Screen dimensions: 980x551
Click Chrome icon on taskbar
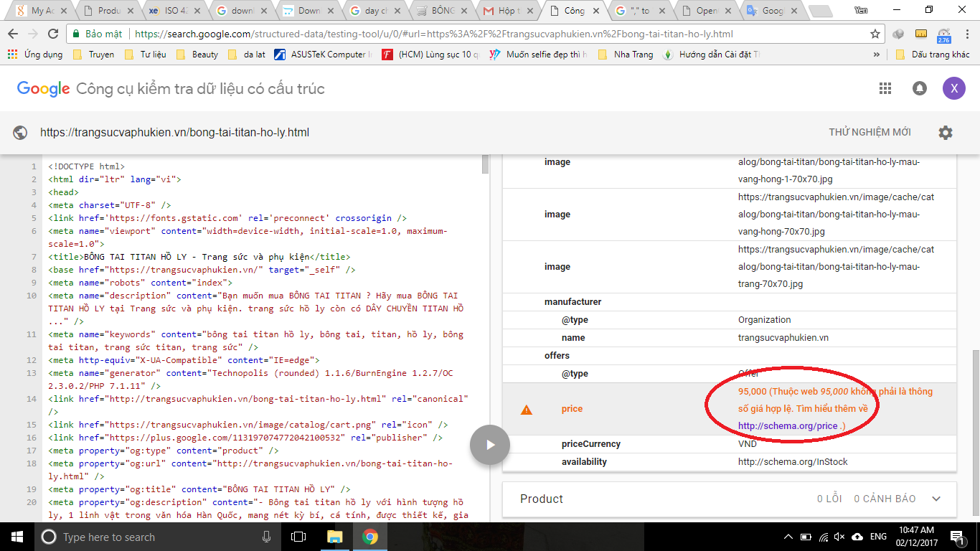(369, 537)
